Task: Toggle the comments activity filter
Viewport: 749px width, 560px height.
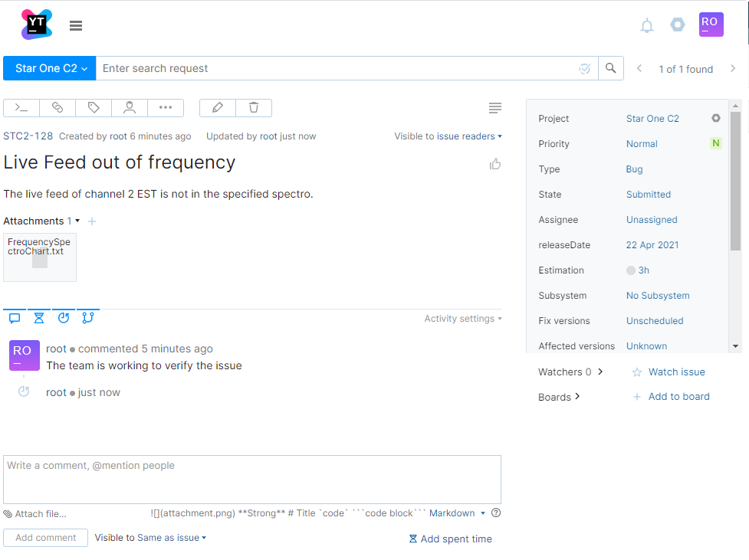Action: [x=15, y=318]
